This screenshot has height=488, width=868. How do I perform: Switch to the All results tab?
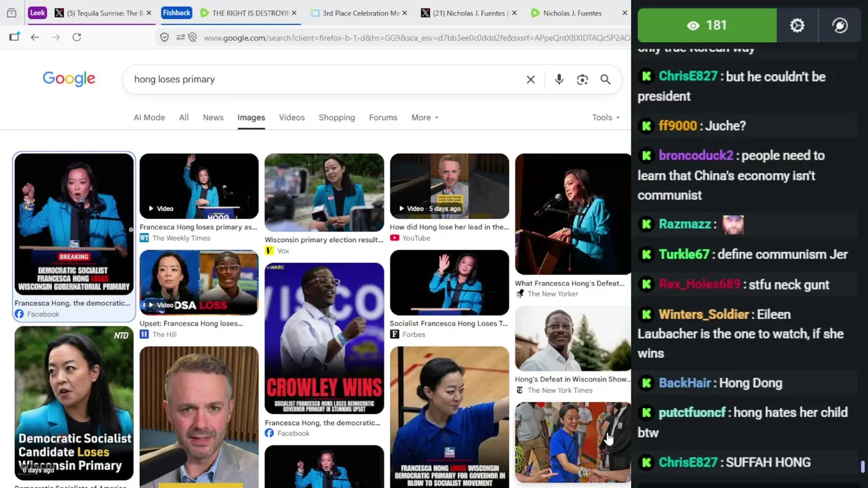(x=184, y=117)
